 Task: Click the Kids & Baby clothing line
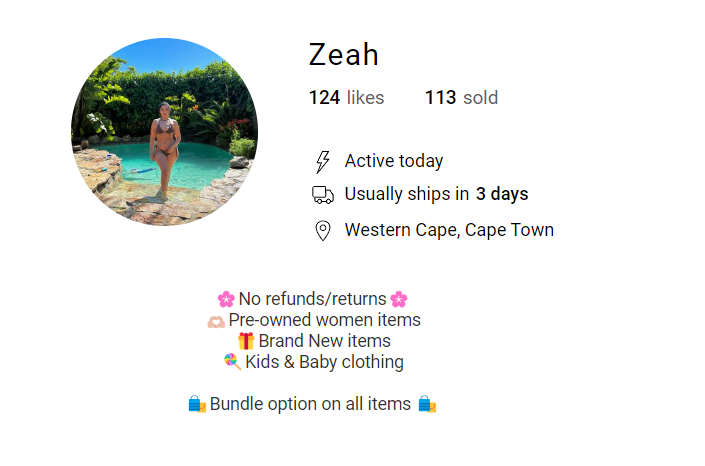tap(324, 362)
